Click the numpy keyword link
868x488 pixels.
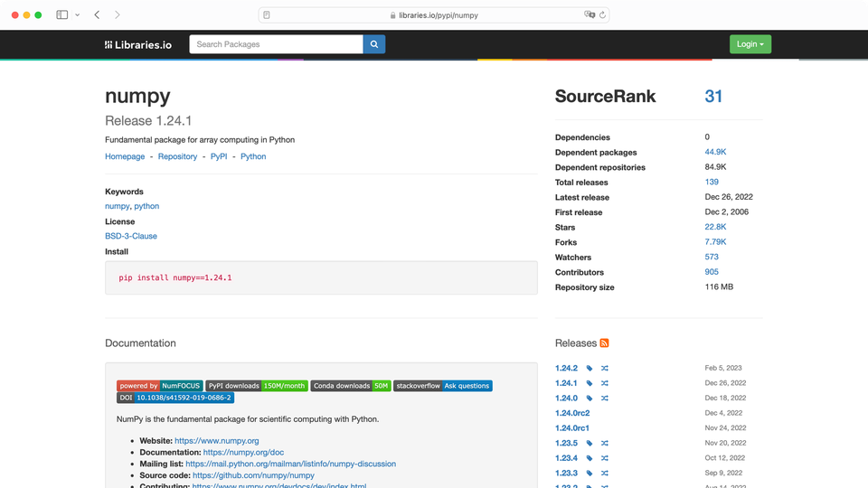click(x=118, y=206)
